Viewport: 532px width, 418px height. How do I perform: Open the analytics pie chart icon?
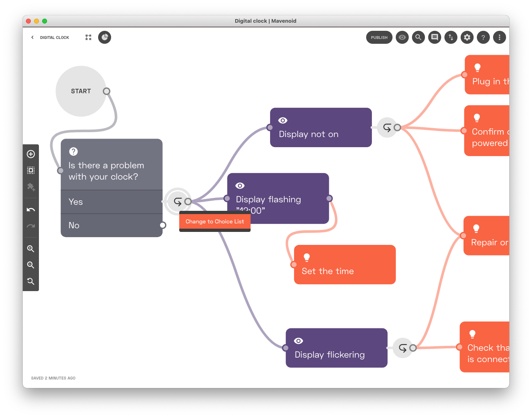pos(105,37)
